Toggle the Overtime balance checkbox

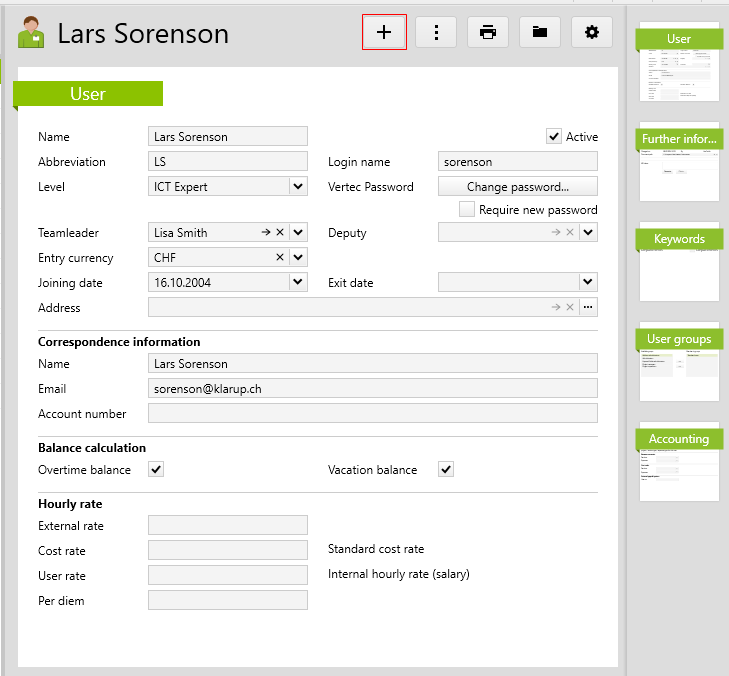[x=156, y=470]
